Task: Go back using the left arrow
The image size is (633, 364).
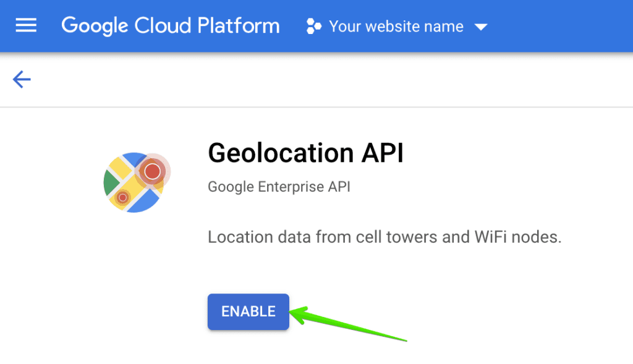Action: tap(22, 79)
